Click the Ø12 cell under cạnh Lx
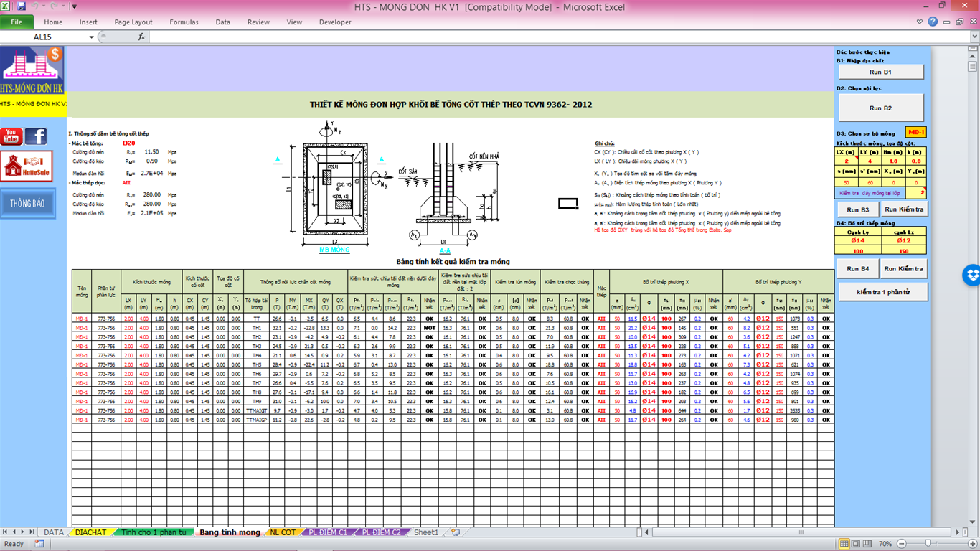This screenshot has width=980, height=551. click(903, 240)
